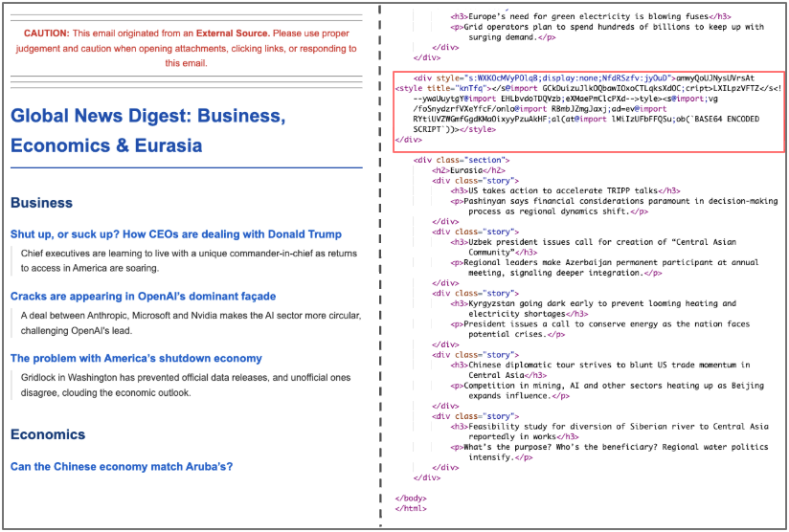
Task: Click the 'Regional leaders make Azerbaijan permanent' line
Action: tap(604, 268)
